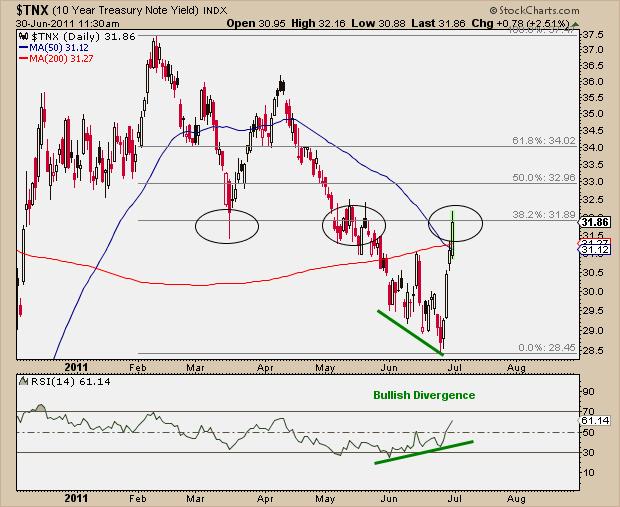This screenshot has height=507, width=620.
Task: Click the RSI(14) indicator legend icon
Action: tap(24, 382)
